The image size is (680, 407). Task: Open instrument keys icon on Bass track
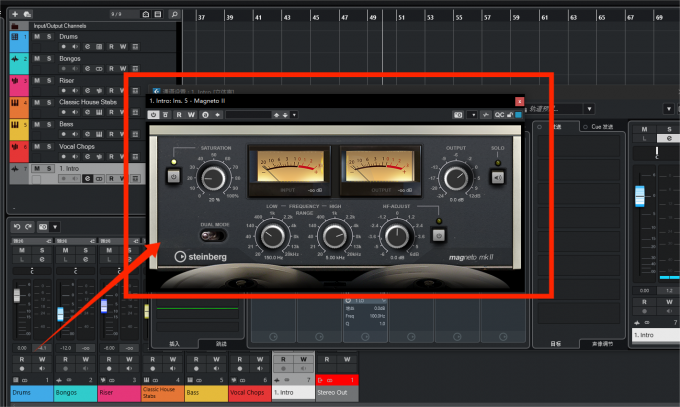[99, 135]
